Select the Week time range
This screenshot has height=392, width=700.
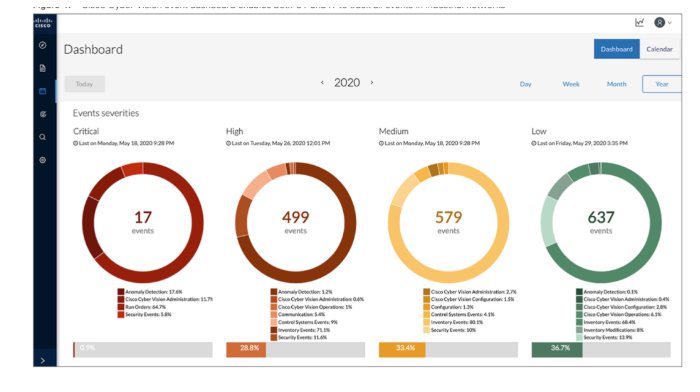point(571,84)
